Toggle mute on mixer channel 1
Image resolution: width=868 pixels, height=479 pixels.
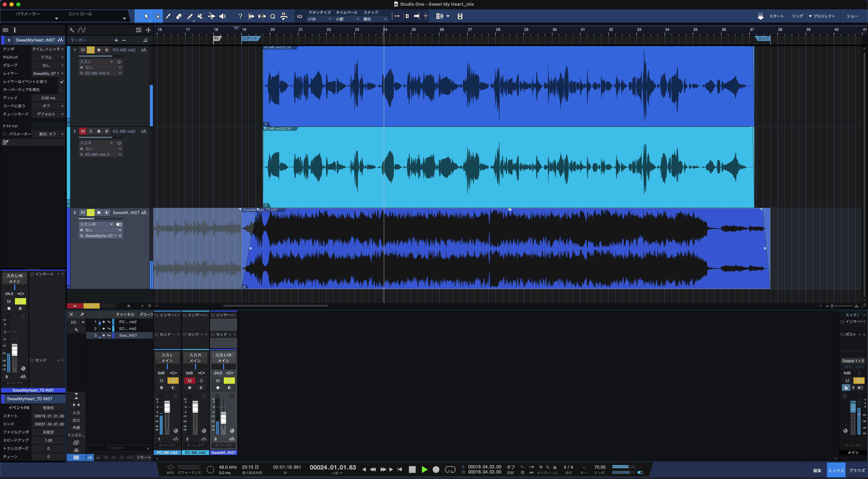161,381
